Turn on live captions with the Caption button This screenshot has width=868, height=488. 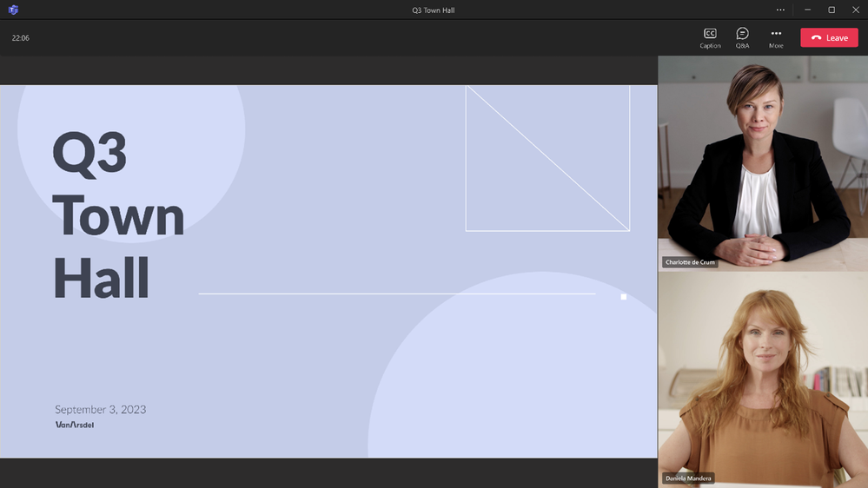click(x=710, y=38)
